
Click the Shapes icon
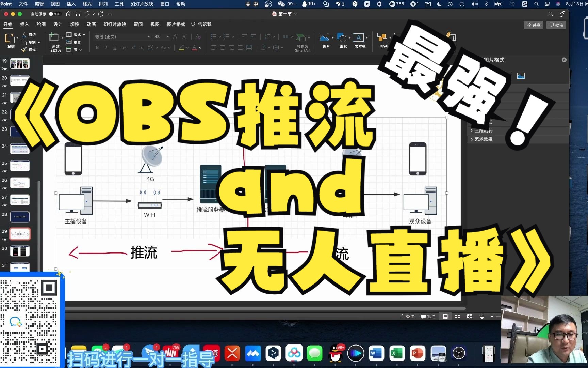point(342,37)
